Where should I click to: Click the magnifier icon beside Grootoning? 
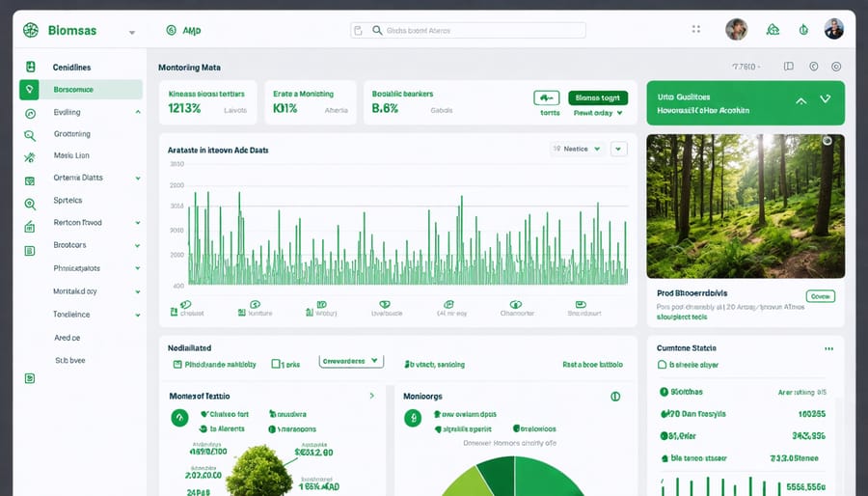click(30, 135)
